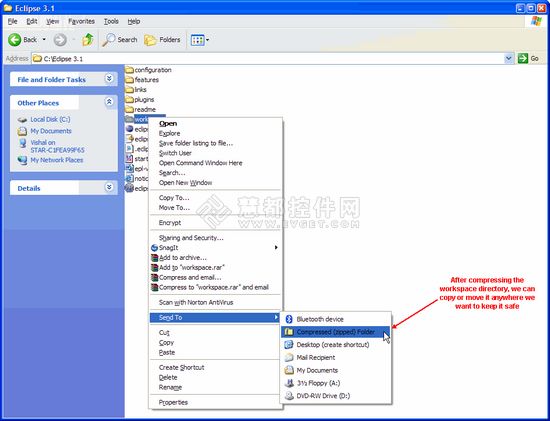Select the plugins folder
The image size is (550, 421).
[x=140, y=99]
